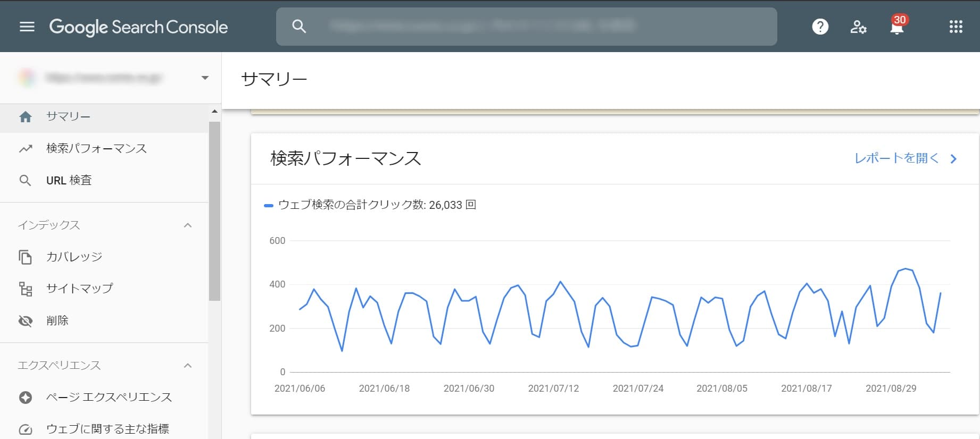Click the 2021/06/18 axis date label
The width and height of the screenshot is (980, 439).
point(384,389)
